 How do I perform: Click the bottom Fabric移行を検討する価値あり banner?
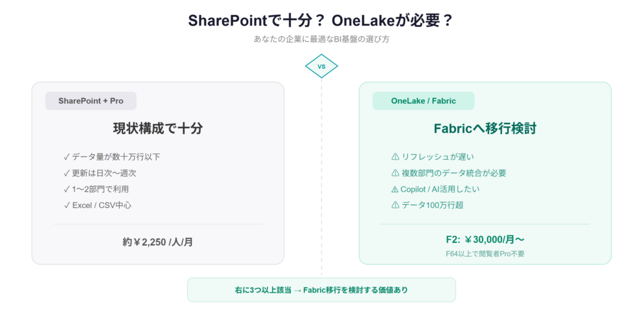click(321, 290)
